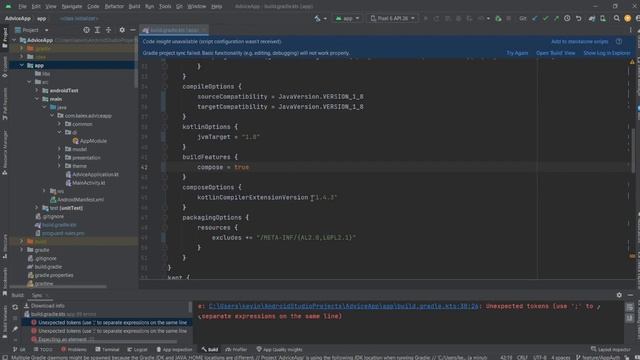Open the Profiler tool window tab
This screenshot has width=640, height=360.
236,350
